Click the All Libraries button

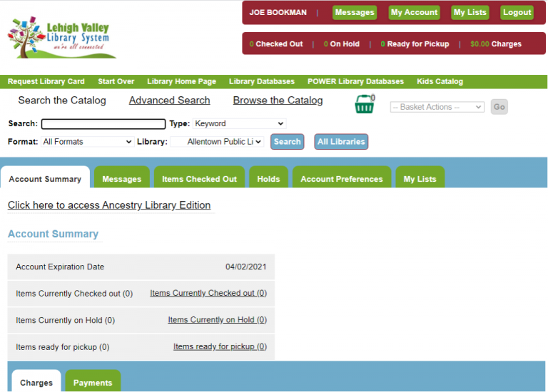[341, 142]
